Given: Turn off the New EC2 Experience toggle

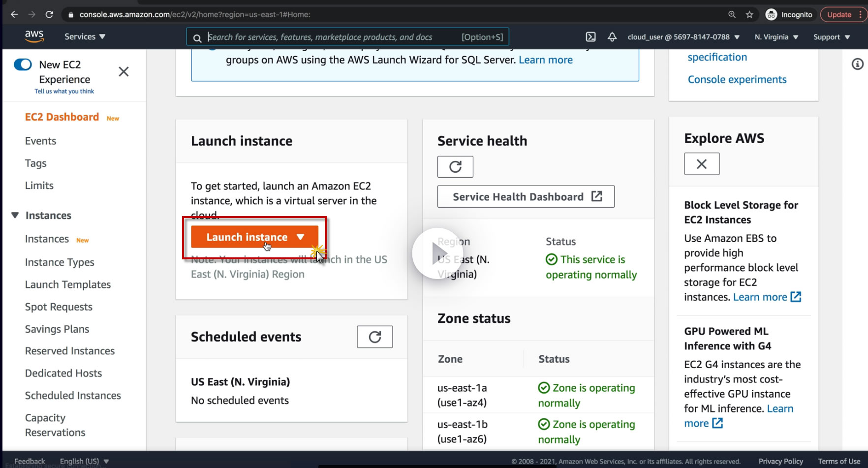Looking at the screenshot, I should tap(23, 64).
